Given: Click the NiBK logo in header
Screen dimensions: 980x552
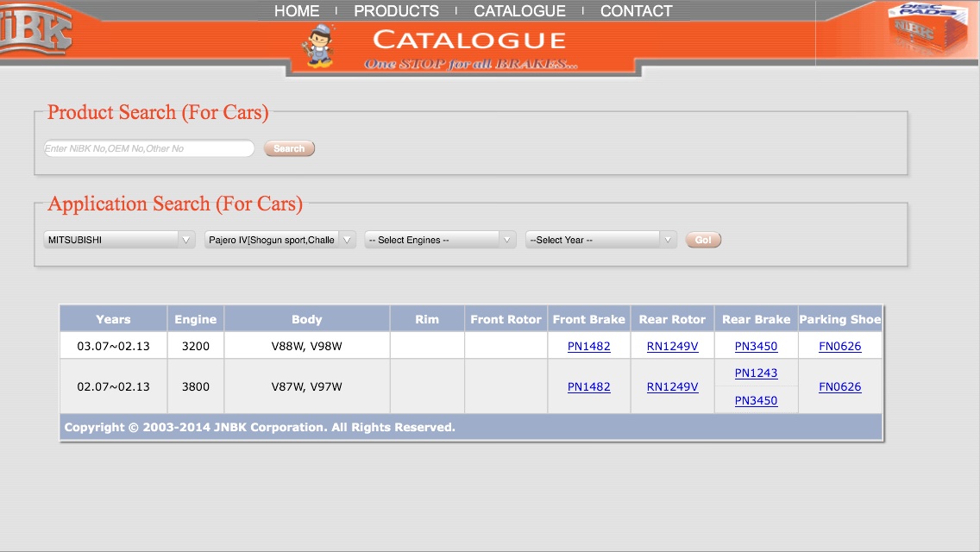Looking at the screenshot, I should click(x=36, y=33).
